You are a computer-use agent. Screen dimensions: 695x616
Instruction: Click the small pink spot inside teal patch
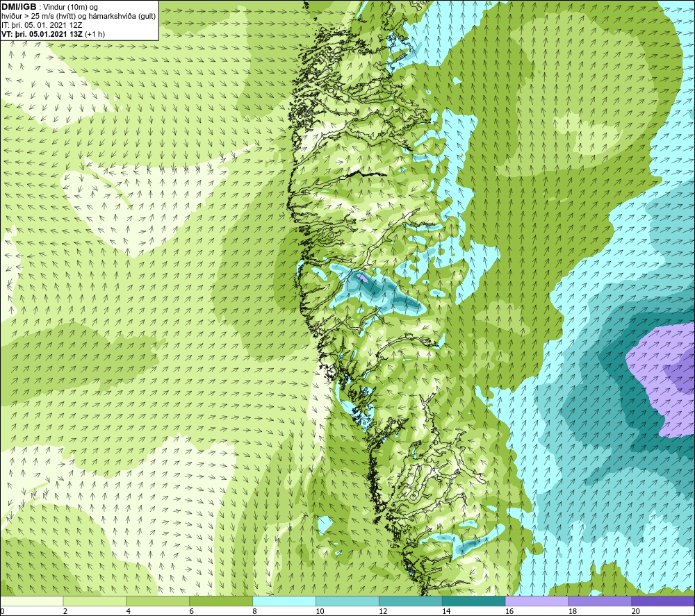coord(363,278)
